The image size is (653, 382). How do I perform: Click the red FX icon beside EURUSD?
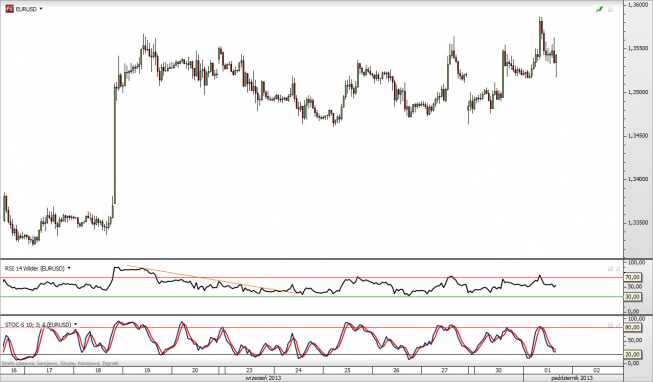click(9, 9)
